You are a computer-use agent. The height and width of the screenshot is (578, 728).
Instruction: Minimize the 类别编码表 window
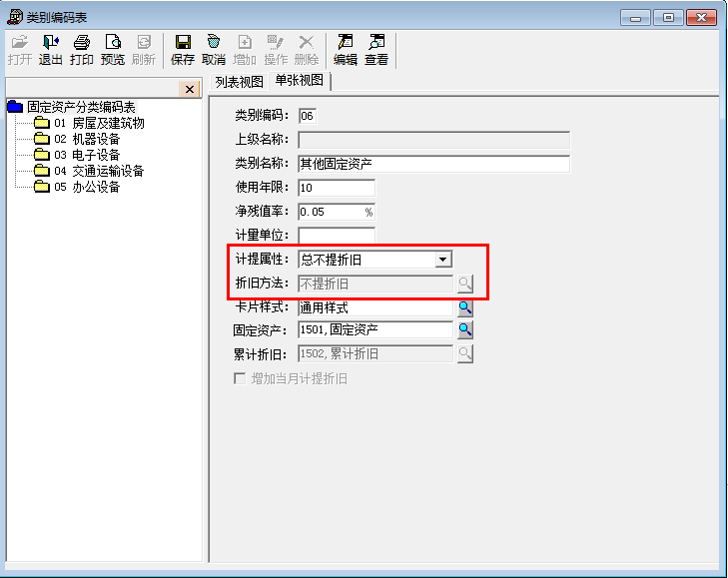(635, 18)
